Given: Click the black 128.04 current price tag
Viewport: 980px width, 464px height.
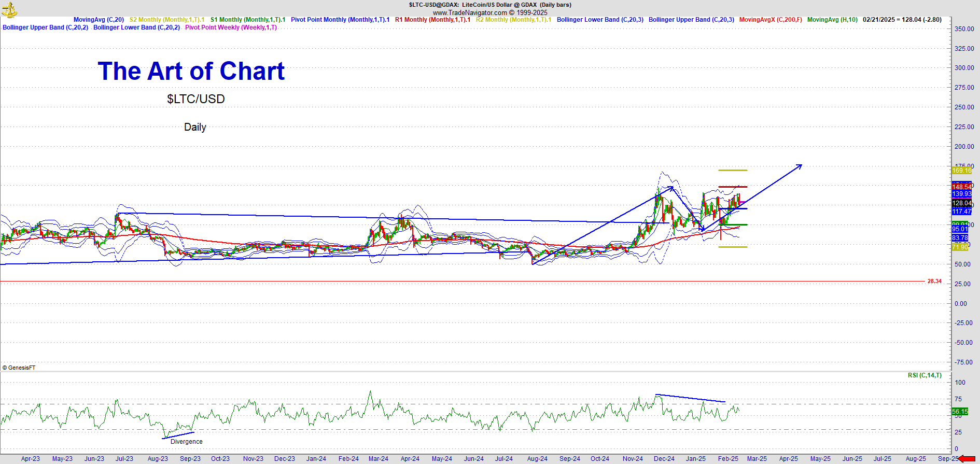Looking at the screenshot, I should click(x=961, y=203).
